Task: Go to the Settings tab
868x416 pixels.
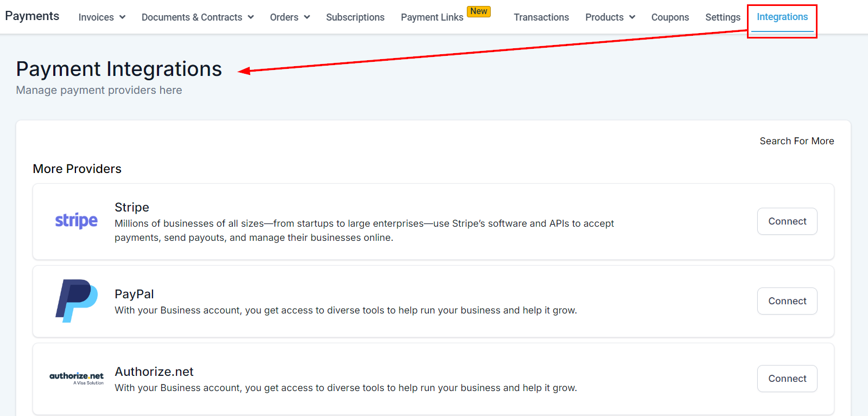Action: click(x=723, y=17)
